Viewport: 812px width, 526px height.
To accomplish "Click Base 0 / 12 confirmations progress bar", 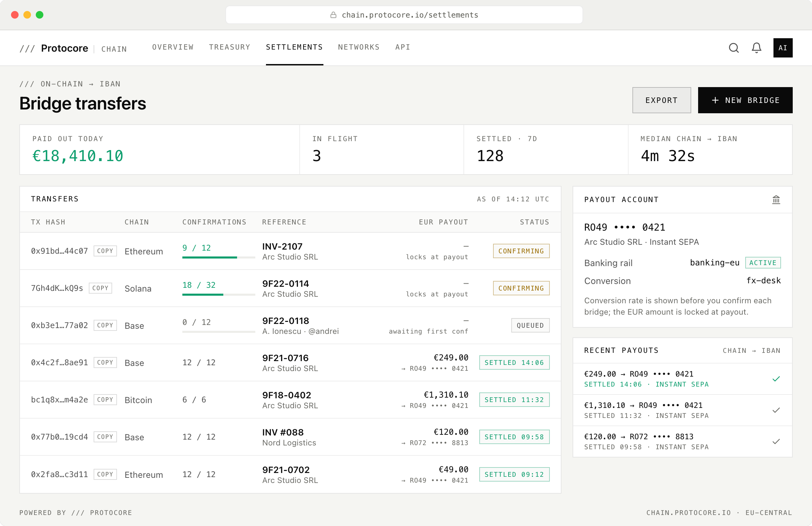I will 219,332.
